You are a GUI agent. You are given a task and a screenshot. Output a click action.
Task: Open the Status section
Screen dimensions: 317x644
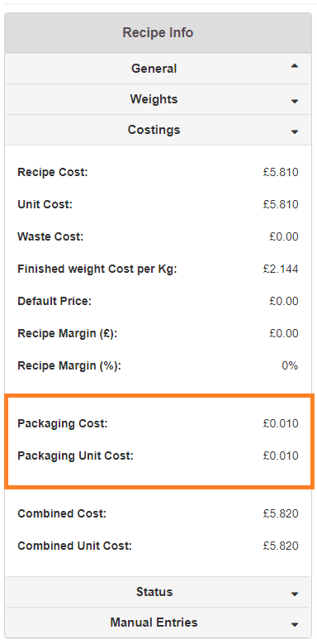tap(158, 592)
